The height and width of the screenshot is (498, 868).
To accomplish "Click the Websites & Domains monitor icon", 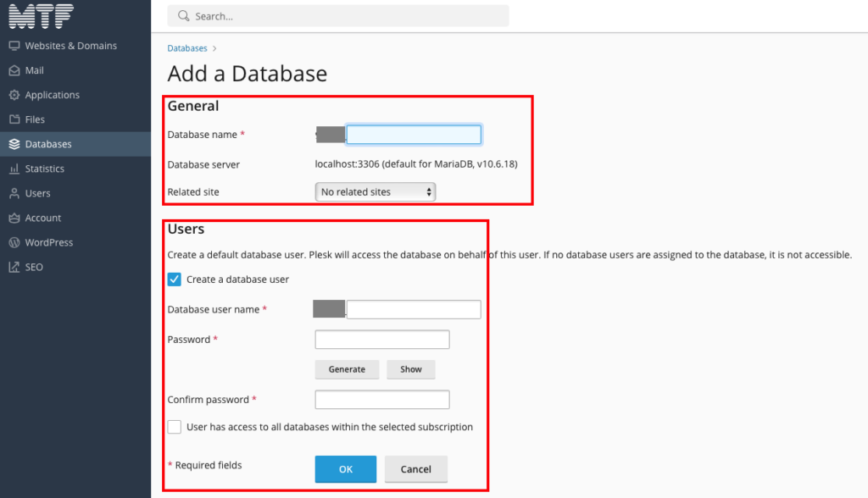I will (14, 46).
